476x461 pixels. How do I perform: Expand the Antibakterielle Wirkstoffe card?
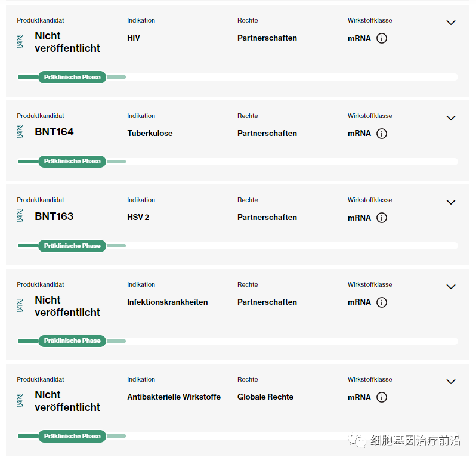(451, 382)
